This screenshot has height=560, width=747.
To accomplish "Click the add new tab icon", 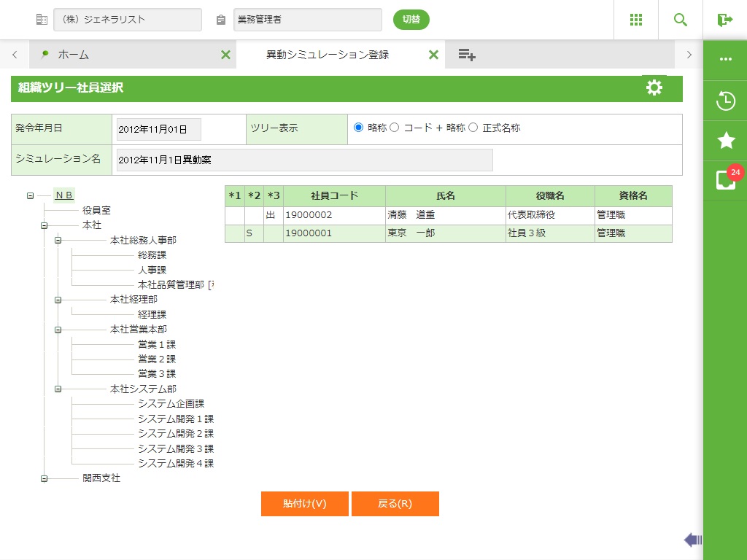I will 467,55.
